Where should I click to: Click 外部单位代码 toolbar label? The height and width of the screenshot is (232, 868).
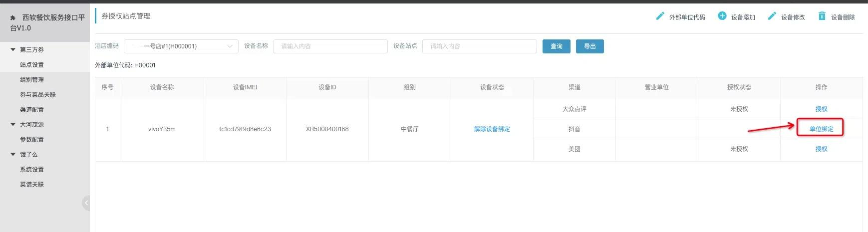[x=687, y=17]
